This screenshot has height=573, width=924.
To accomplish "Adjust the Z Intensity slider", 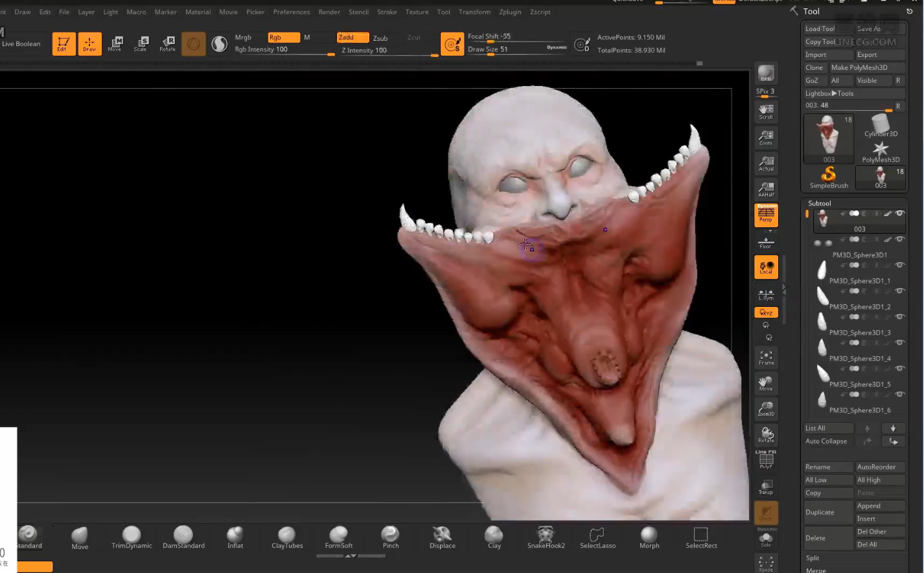I will pyautogui.click(x=388, y=51).
